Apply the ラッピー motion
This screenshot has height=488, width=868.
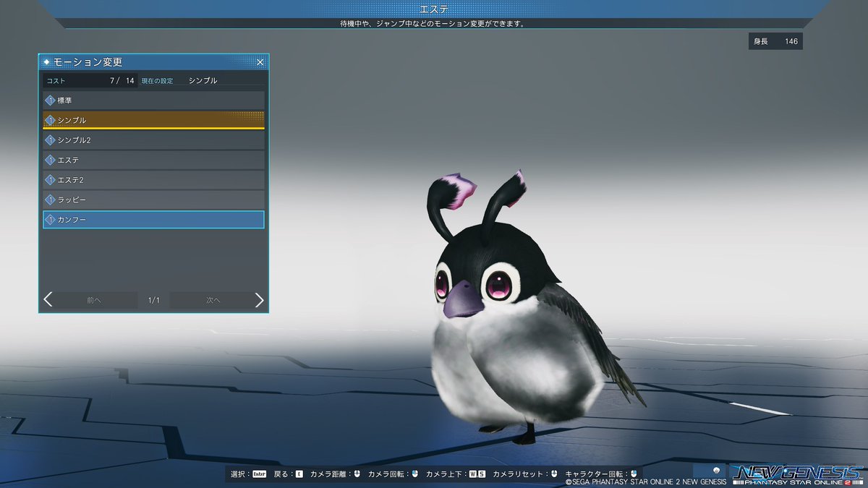click(153, 200)
